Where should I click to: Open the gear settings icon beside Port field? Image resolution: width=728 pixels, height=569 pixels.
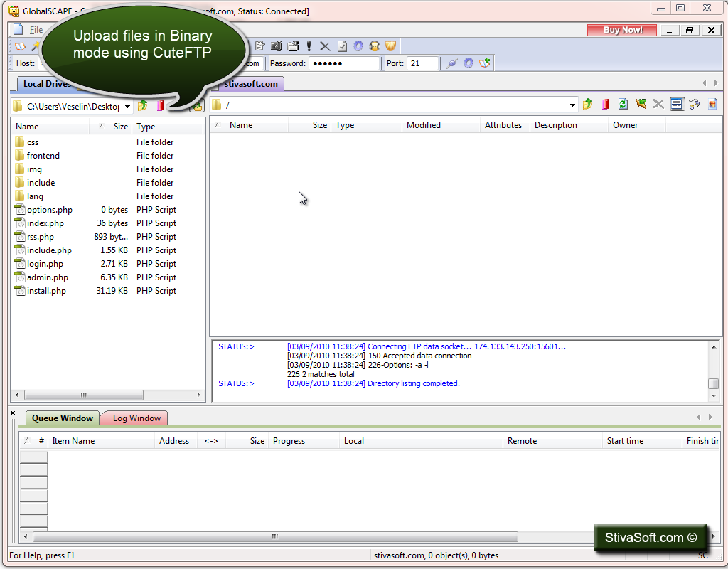click(x=469, y=63)
